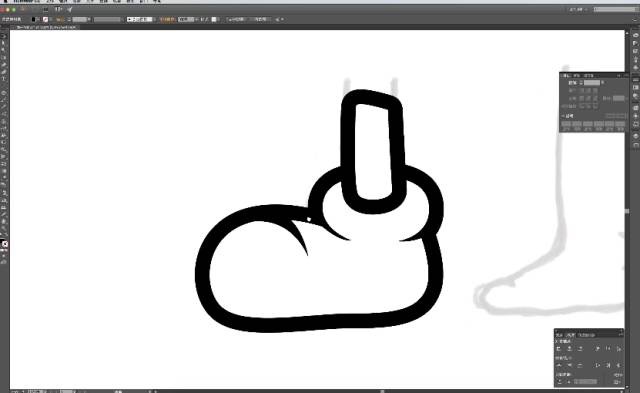Click the Document Setup button

coord(236,20)
